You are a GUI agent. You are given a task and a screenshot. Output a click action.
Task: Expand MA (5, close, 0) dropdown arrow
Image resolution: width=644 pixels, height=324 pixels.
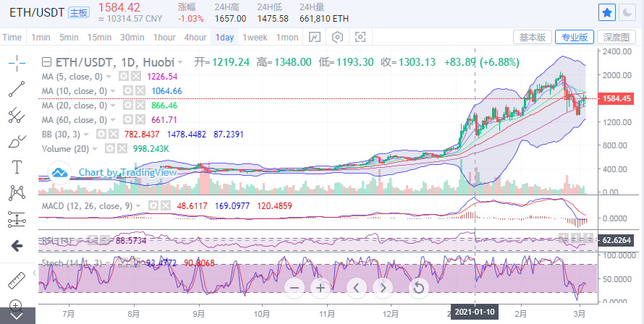click(x=109, y=77)
